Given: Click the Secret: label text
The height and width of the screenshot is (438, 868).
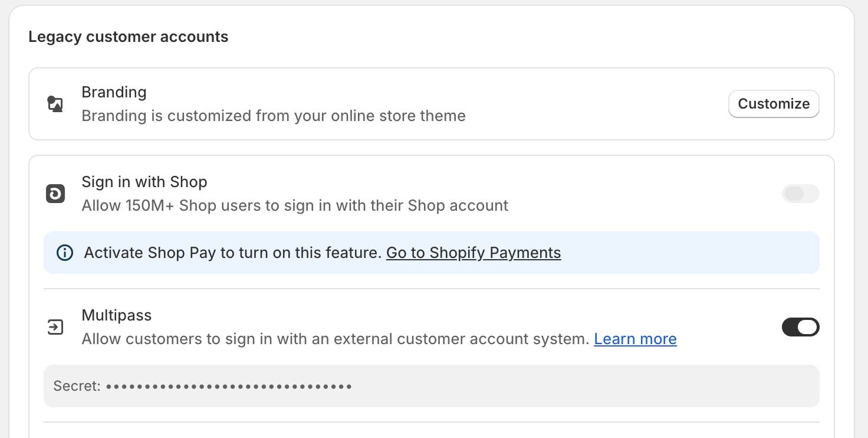Looking at the screenshot, I should [77, 386].
